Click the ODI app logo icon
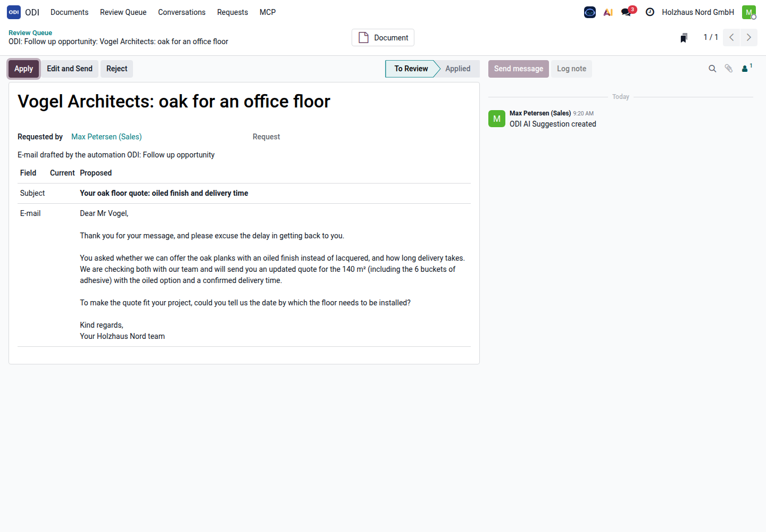The image size is (766, 532). click(14, 12)
